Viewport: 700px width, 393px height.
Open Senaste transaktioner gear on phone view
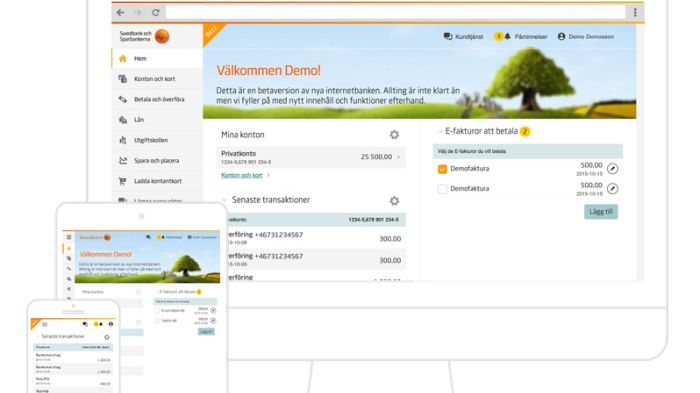pyautogui.click(x=107, y=337)
